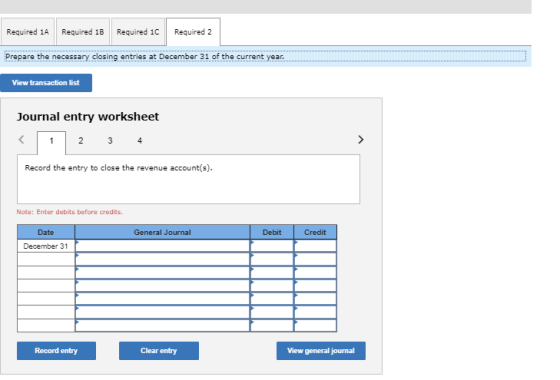Click the View transaction list button
The image size is (560, 380).
tap(46, 83)
